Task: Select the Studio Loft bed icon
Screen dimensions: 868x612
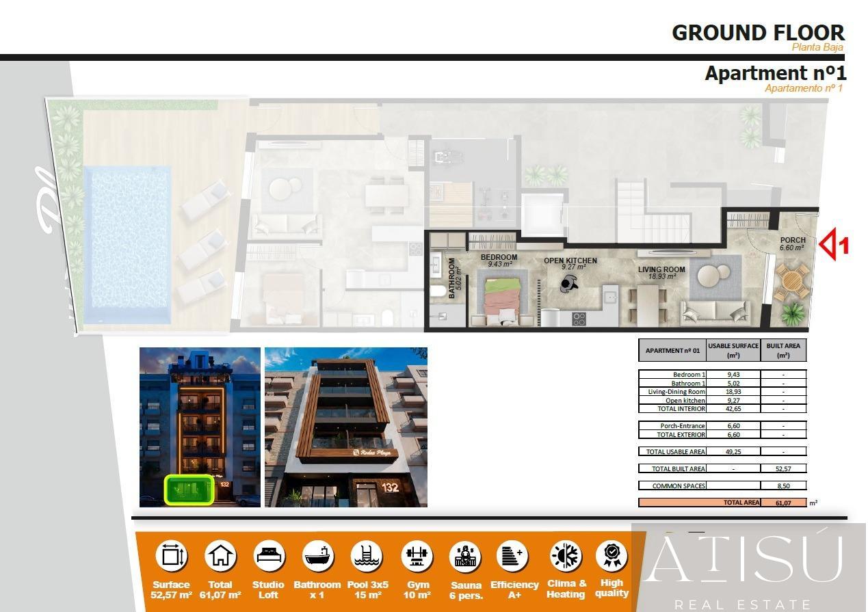Action: [268, 556]
